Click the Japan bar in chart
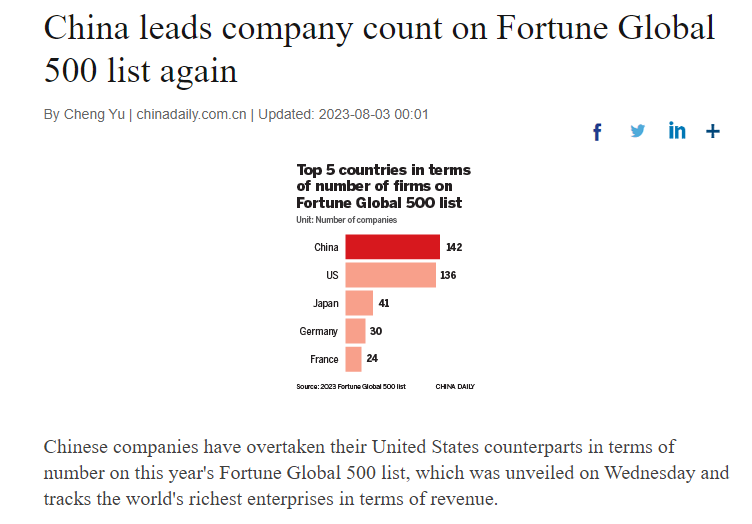Screen dimensions: 752x524 [359, 303]
